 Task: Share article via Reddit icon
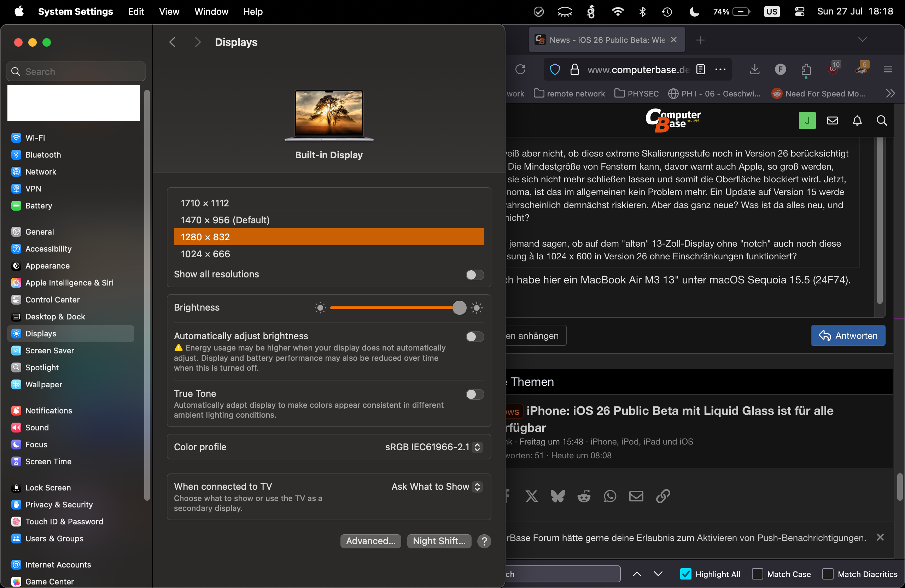tap(584, 496)
